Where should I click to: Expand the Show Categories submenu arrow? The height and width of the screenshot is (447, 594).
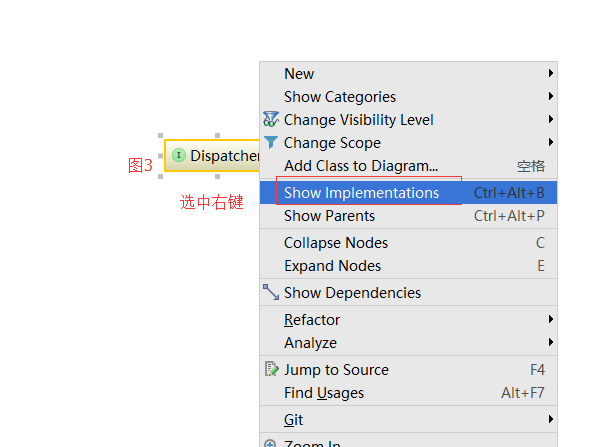(x=551, y=96)
